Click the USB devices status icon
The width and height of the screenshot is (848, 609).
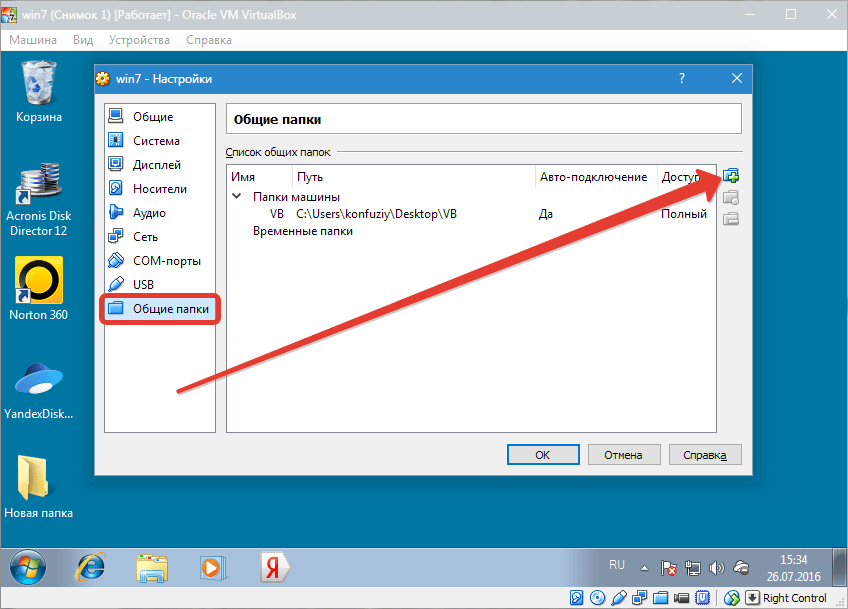point(619,598)
